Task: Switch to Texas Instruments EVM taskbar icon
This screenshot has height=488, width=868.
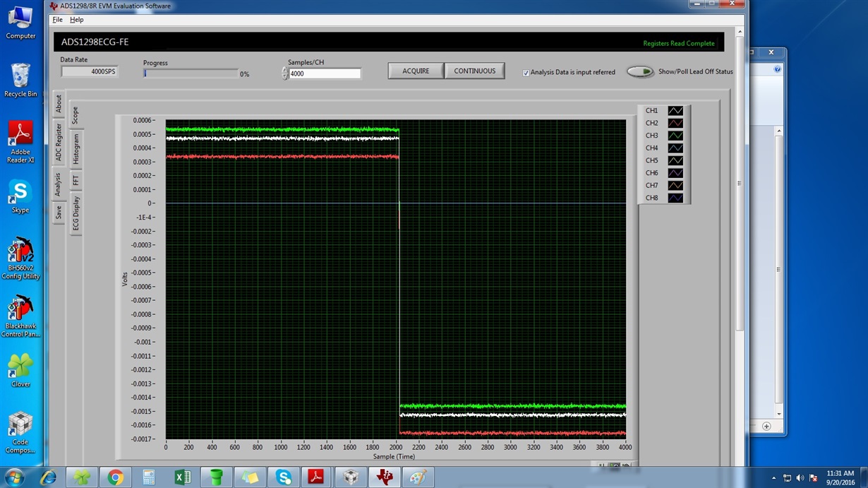Action: (x=385, y=478)
